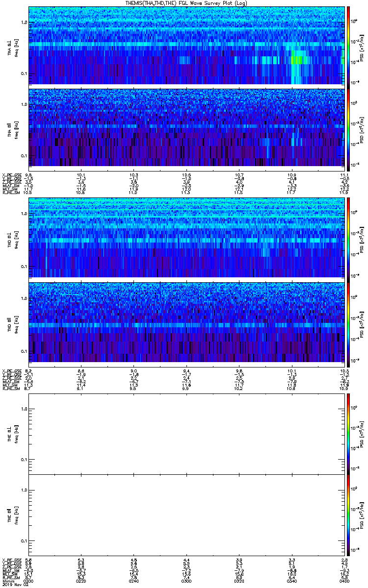Screen dimensions: 368x588
Task: Click the 0320 time tick label
Action: point(239,581)
